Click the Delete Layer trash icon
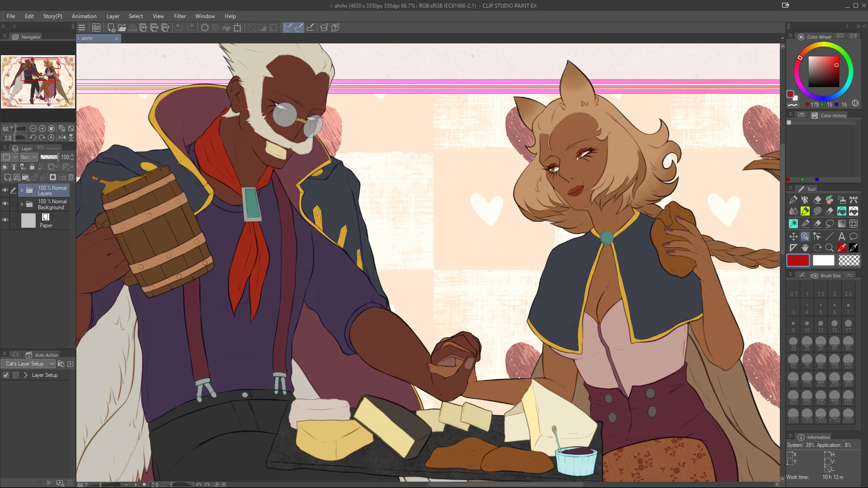 click(x=71, y=177)
